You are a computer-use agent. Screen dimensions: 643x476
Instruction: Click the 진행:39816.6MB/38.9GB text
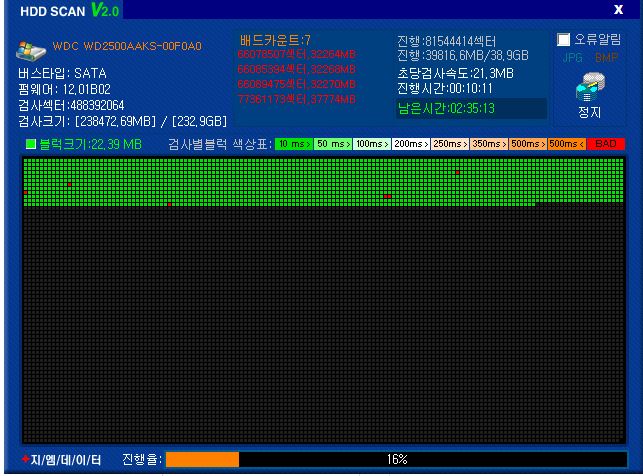click(x=463, y=55)
